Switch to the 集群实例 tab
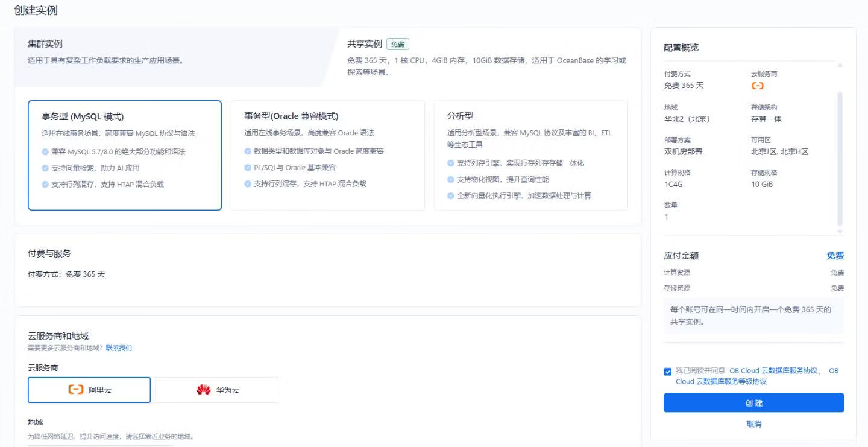The width and height of the screenshot is (868, 447). coord(45,44)
